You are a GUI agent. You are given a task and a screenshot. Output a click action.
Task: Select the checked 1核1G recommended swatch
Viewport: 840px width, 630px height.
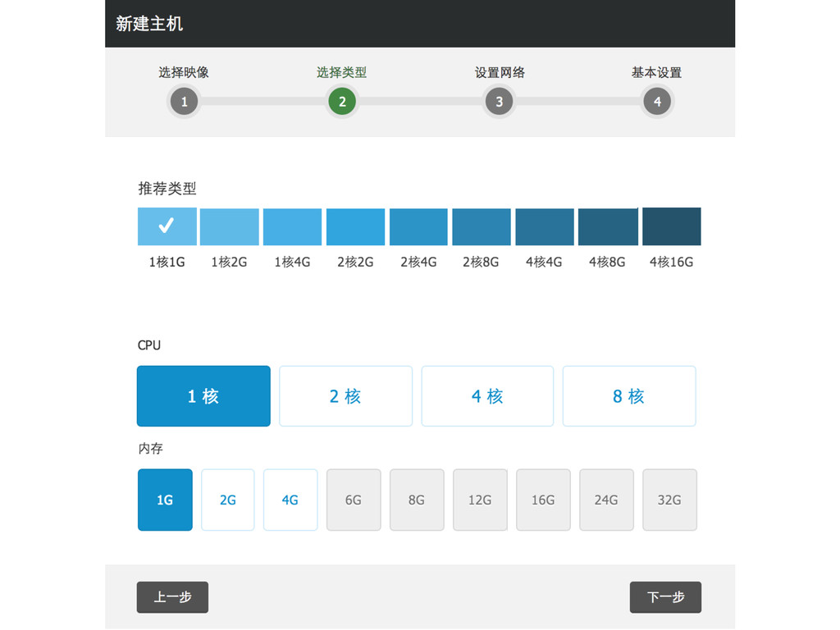[167, 226]
